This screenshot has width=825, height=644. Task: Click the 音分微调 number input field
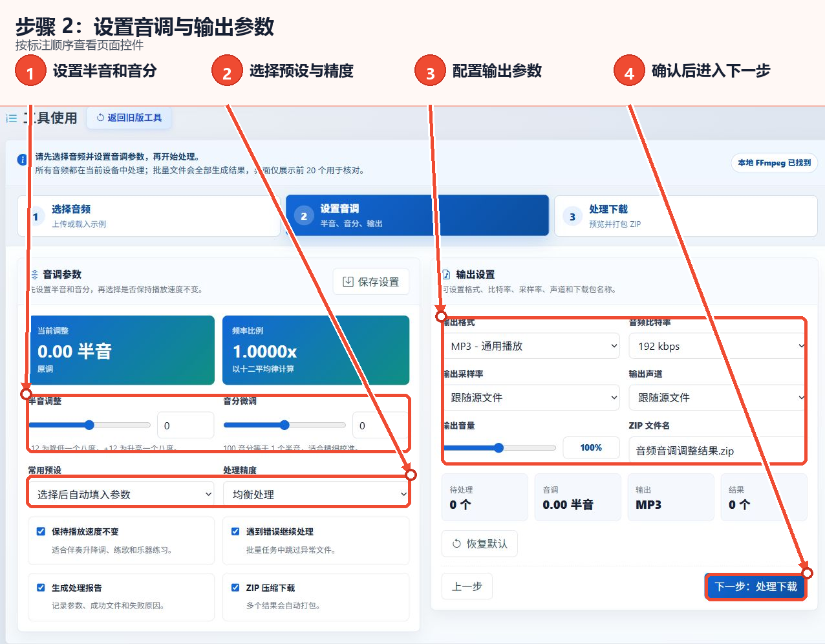381,425
